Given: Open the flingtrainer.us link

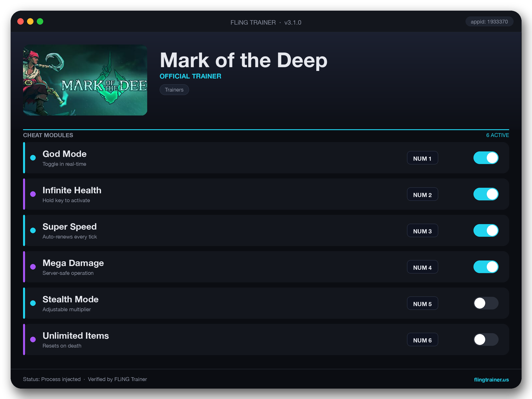Looking at the screenshot, I should (491, 379).
